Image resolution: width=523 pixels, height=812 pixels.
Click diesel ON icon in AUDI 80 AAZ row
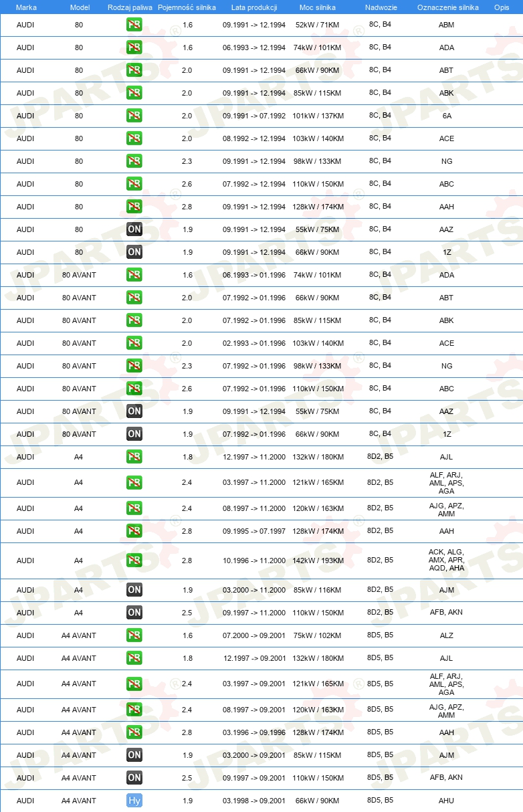[134, 229]
